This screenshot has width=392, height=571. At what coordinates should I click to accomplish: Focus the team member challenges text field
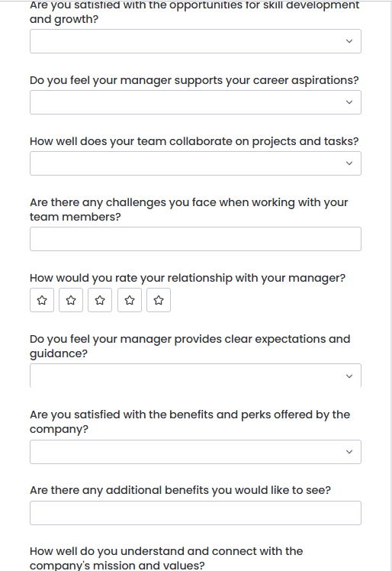click(195, 239)
